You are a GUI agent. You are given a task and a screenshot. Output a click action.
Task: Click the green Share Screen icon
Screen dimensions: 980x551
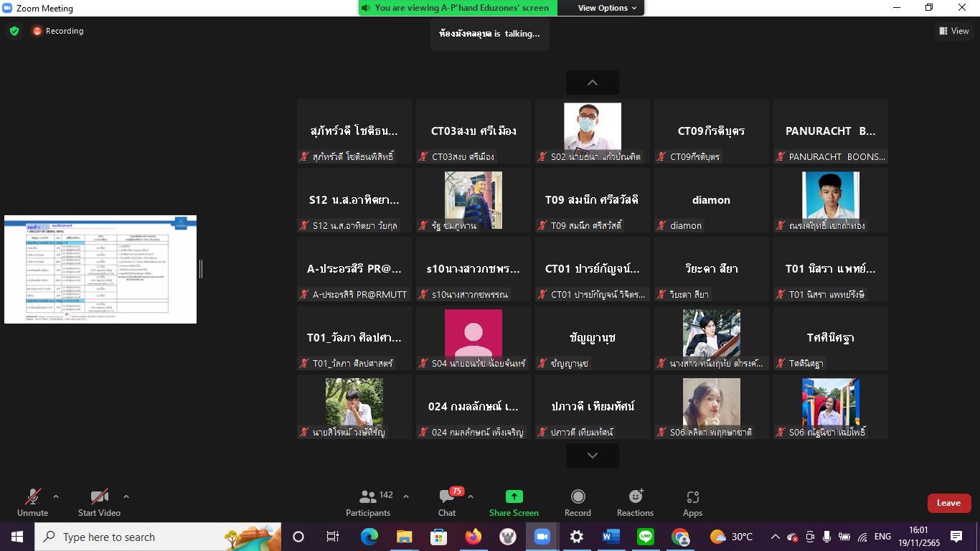click(514, 496)
